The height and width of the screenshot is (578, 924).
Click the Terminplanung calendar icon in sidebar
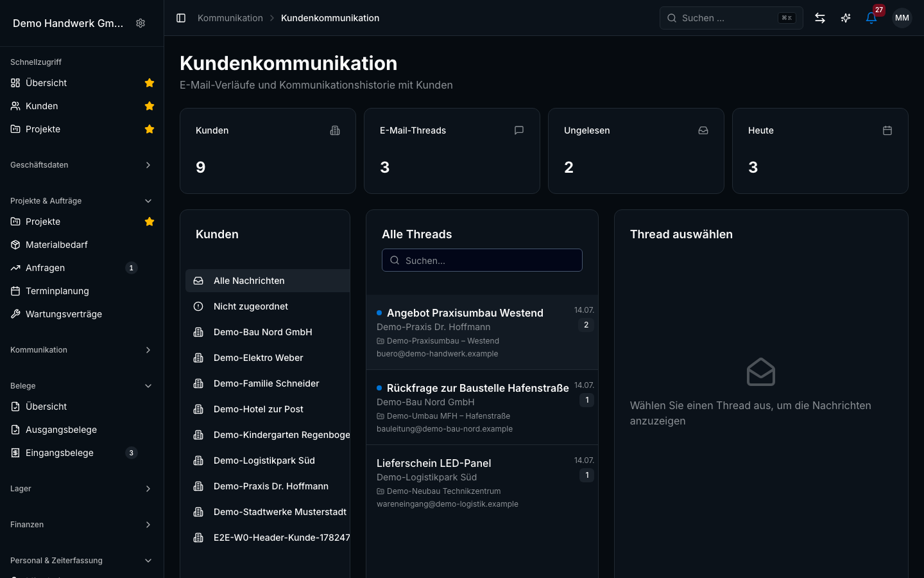point(15,291)
